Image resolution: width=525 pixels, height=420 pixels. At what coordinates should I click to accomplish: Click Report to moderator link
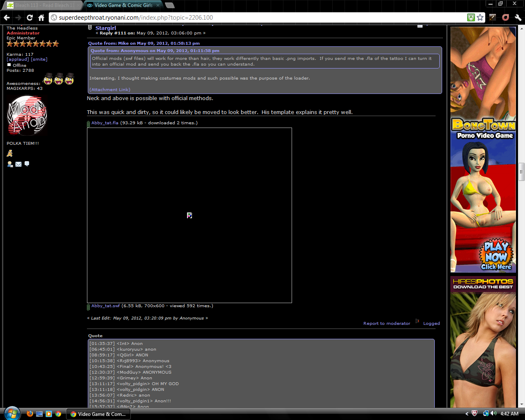click(386, 324)
